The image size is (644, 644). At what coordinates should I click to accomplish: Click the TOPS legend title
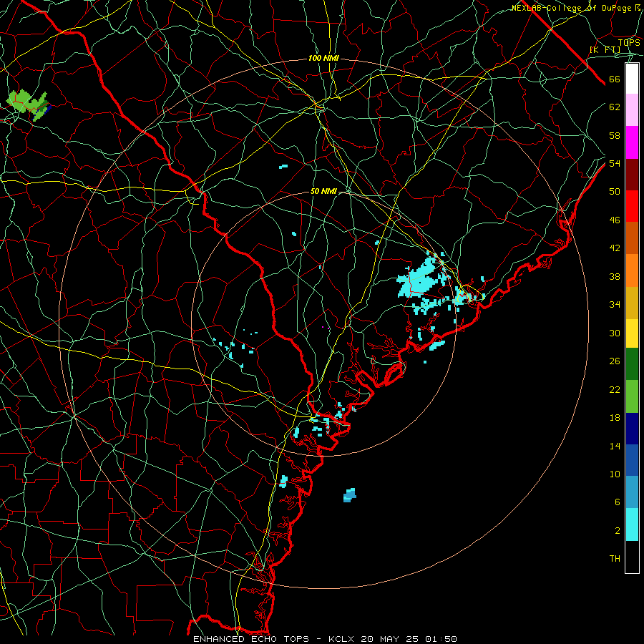pyautogui.click(x=629, y=42)
